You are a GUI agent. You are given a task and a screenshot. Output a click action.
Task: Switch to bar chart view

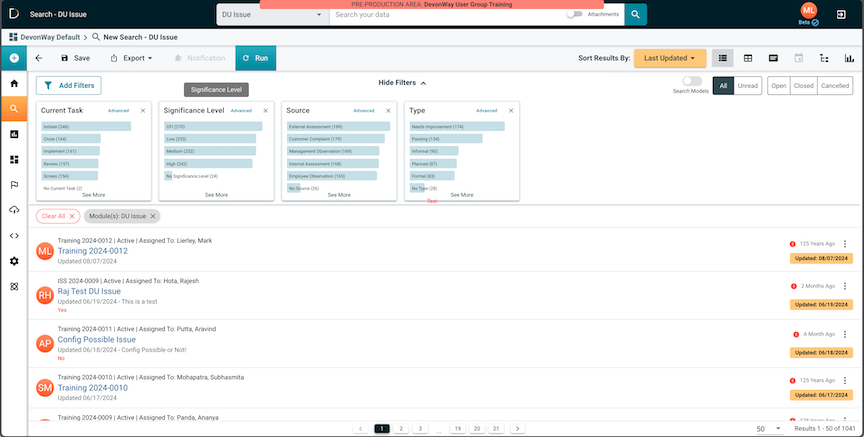tap(849, 58)
